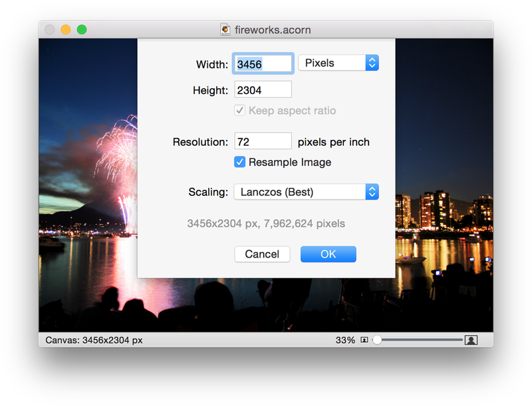Click the Resample Image label text
Image resolution: width=532 pixels, height=406 pixels.
tap(289, 162)
